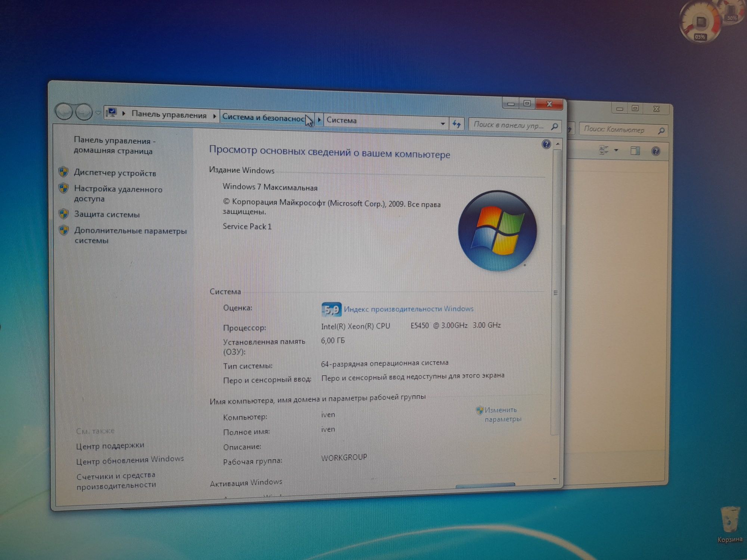Click the computer icon in address bar
Image resolution: width=747 pixels, height=560 pixels.
tap(111, 112)
